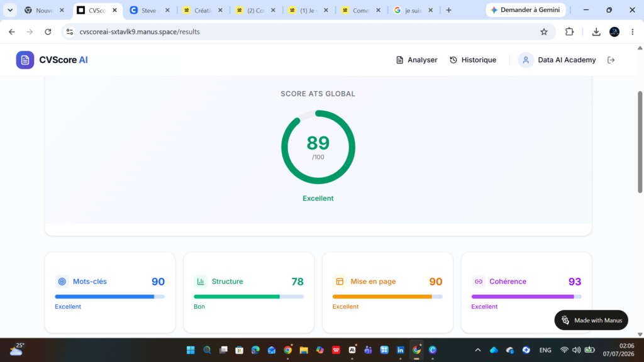644x362 pixels.
Task: Open a new browser tab
Action: tap(448, 10)
